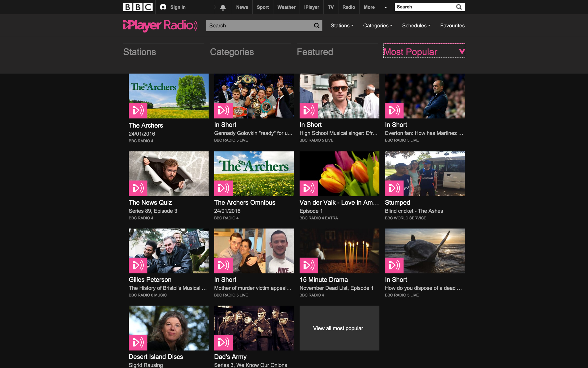This screenshot has height=368, width=588.
Task: Open Gilles Peterson title link
Action: 150,279
